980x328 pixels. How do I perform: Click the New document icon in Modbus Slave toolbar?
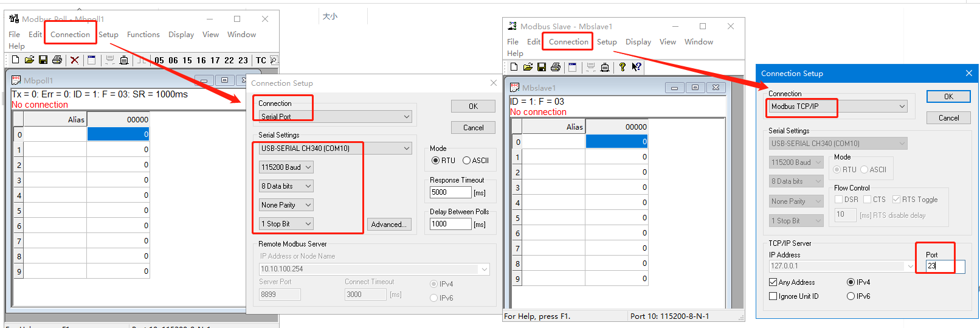point(514,67)
